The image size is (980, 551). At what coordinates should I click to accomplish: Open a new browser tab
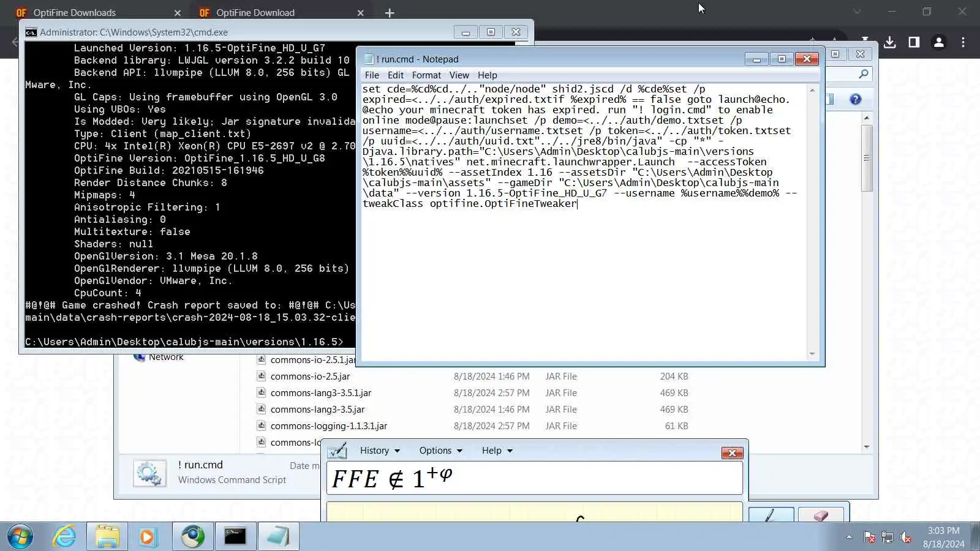pos(390,13)
